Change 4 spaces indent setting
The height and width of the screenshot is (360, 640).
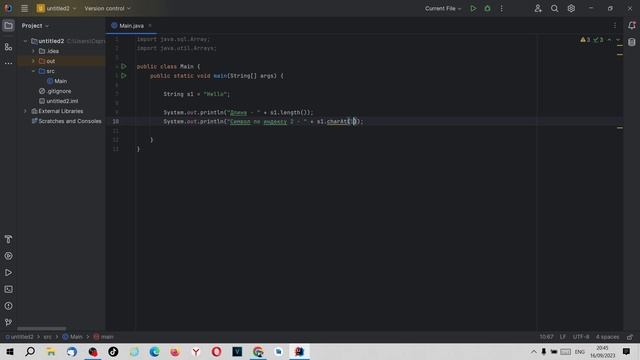(607, 337)
